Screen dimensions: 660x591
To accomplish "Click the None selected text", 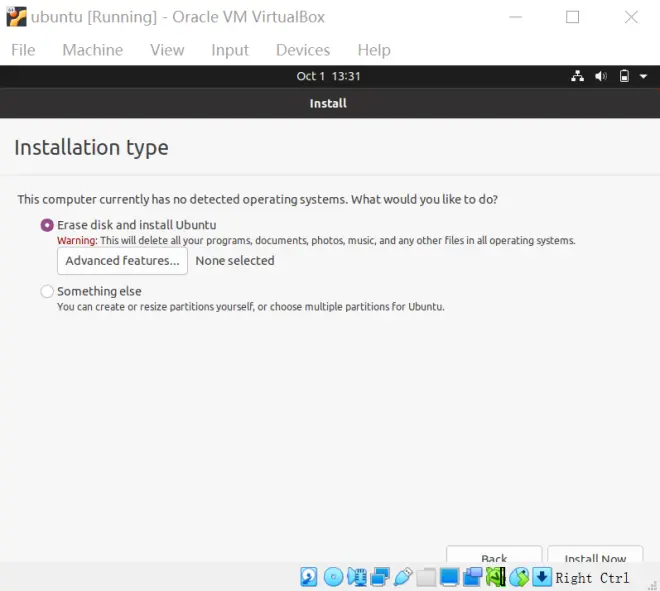I will (x=235, y=261).
